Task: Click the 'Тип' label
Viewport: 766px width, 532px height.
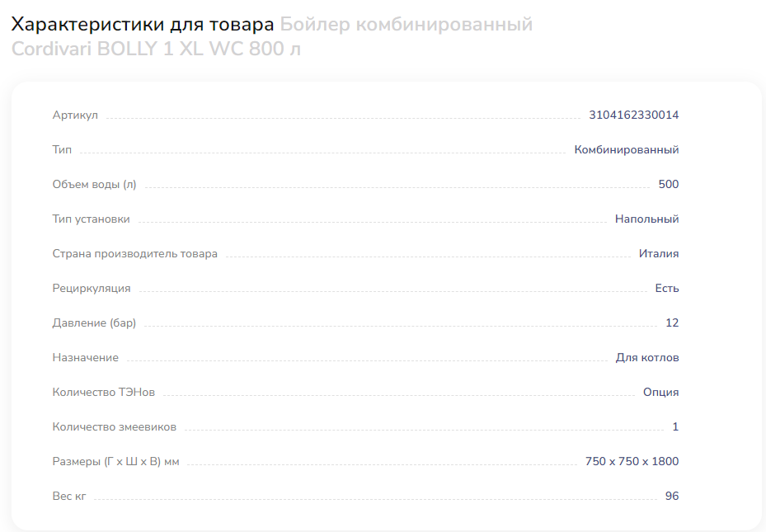Action: click(x=62, y=149)
